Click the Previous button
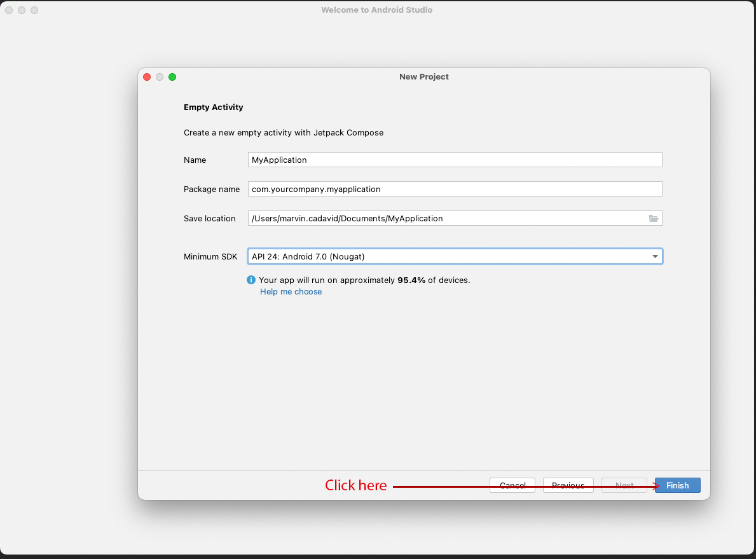The width and height of the screenshot is (756, 559). (568, 485)
